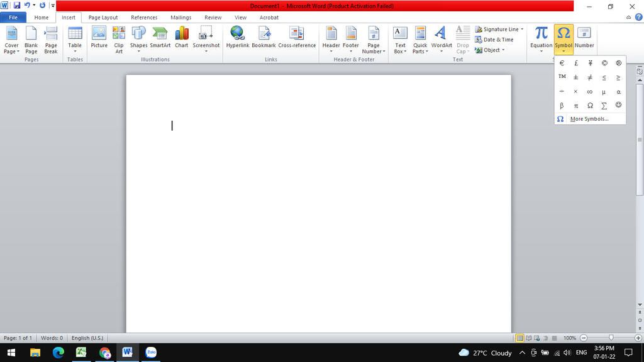This screenshot has width=644, height=362.
Task: Switch to the Page Layout tab
Action: [103, 18]
